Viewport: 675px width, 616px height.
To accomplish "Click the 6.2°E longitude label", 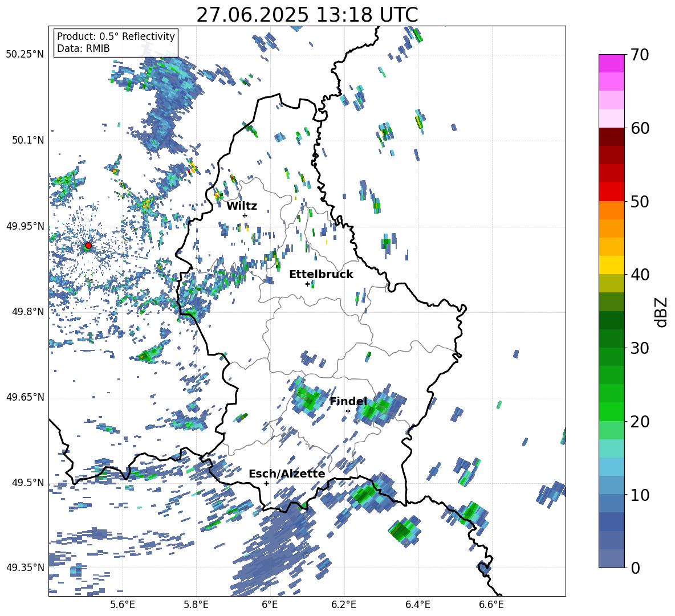I will coord(344,605).
